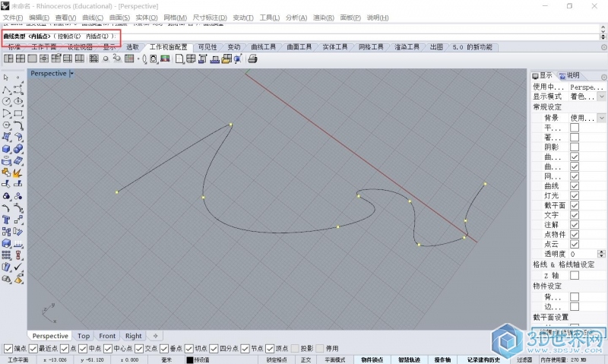The height and width of the screenshot is (364, 608).
Task: Select the Join puzzle-piece tool
Action: pyautogui.click(x=6, y=173)
